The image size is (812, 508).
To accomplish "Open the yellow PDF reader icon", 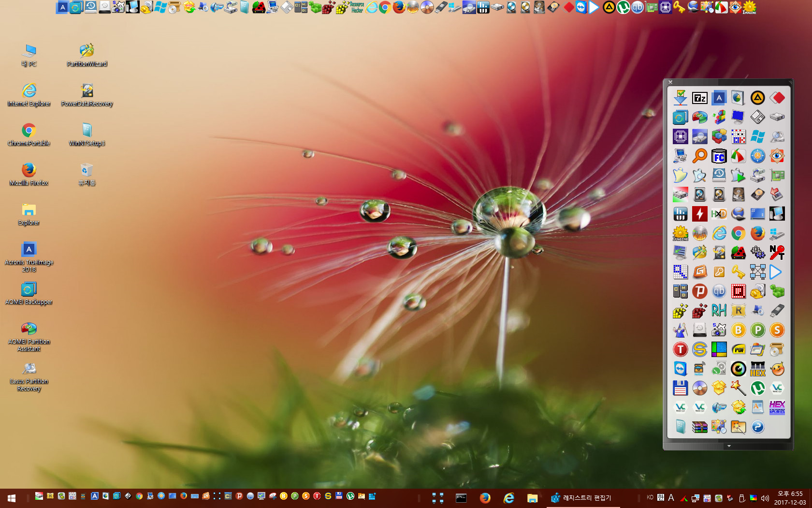I will [738, 350].
